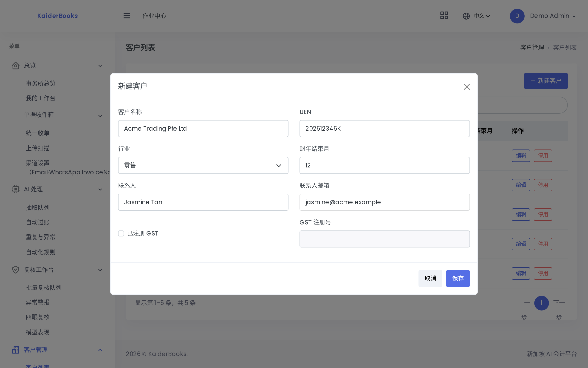
Task: Open 事务所总览 in the sidebar
Action: [x=41, y=83]
